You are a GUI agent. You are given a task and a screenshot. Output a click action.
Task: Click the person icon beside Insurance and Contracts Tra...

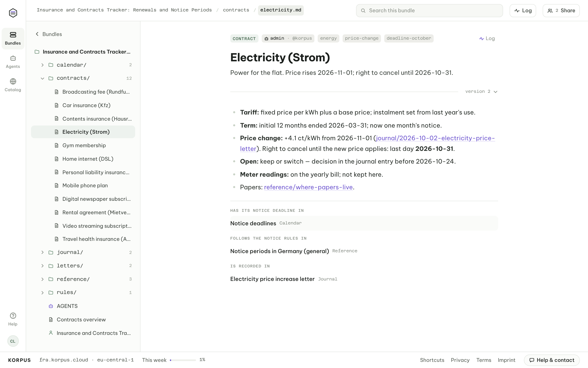(51, 333)
